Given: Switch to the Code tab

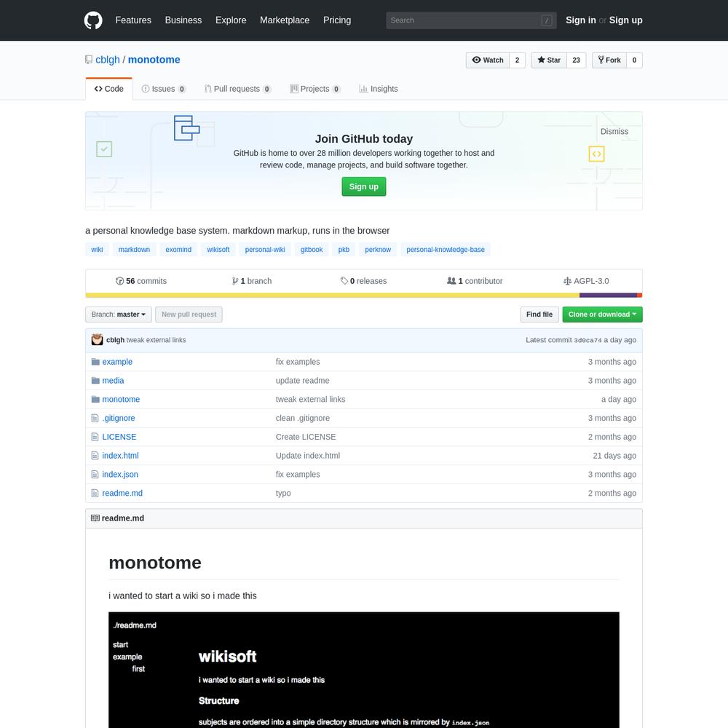Looking at the screenshot, I should [x=108, y=89].
